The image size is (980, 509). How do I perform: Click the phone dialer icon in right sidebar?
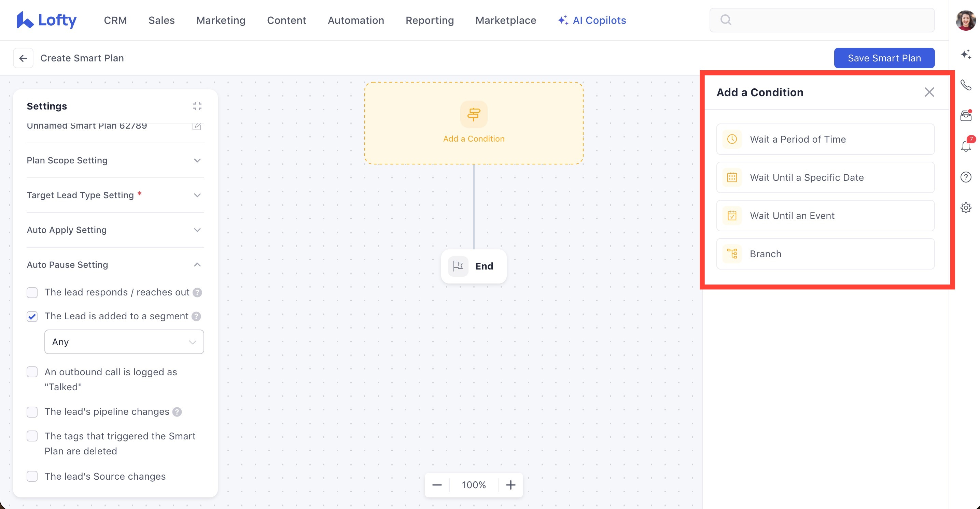(966, 85)
